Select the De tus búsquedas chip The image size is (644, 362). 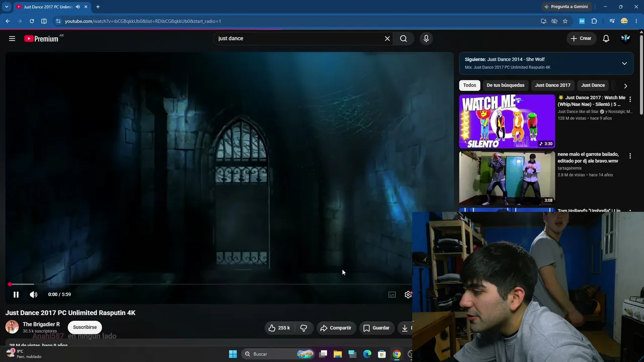point(506,85)
